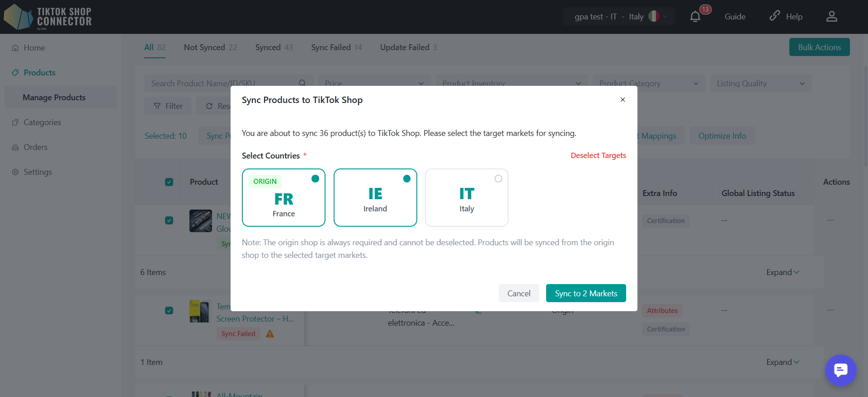Click the Categories sidebar icon
This screenshot has width=868, height=397.
[x=15, y=122]
